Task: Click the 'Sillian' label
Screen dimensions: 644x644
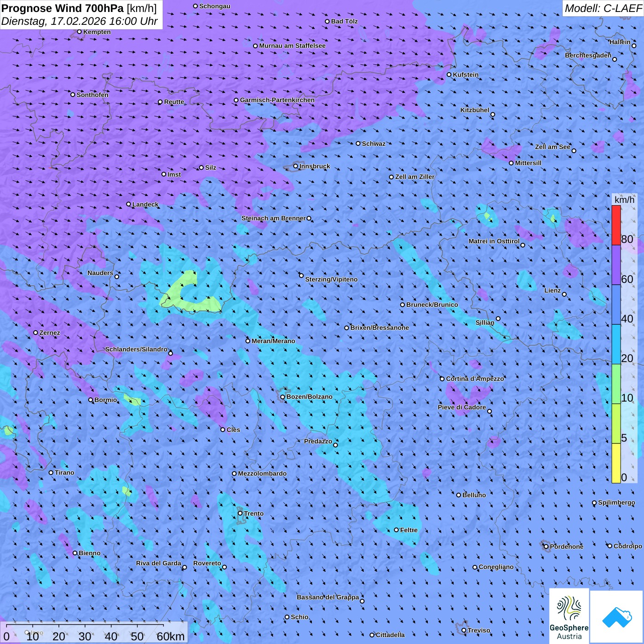Action: point(485,322)
